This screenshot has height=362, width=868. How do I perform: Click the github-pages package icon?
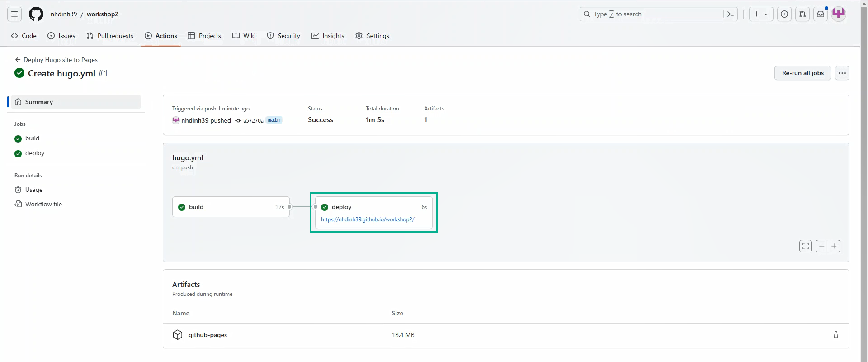click(x=178, y=335)
